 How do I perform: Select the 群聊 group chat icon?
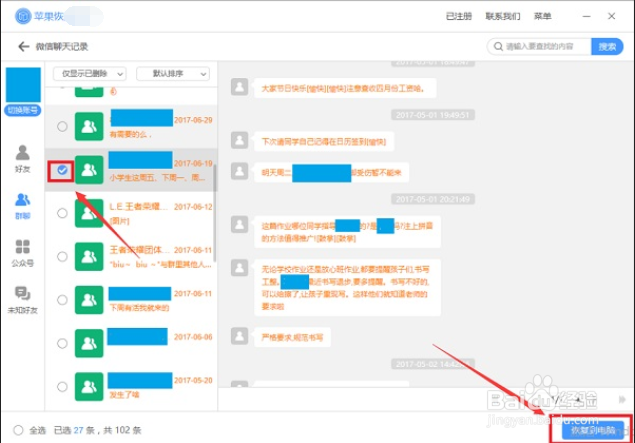23,200
